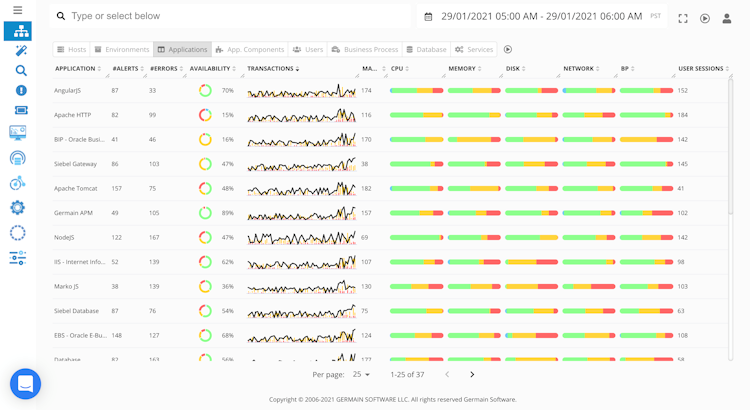Click Marko JS NETWORK status bar
The image size is (750, 410).
(x=589, y=287)
